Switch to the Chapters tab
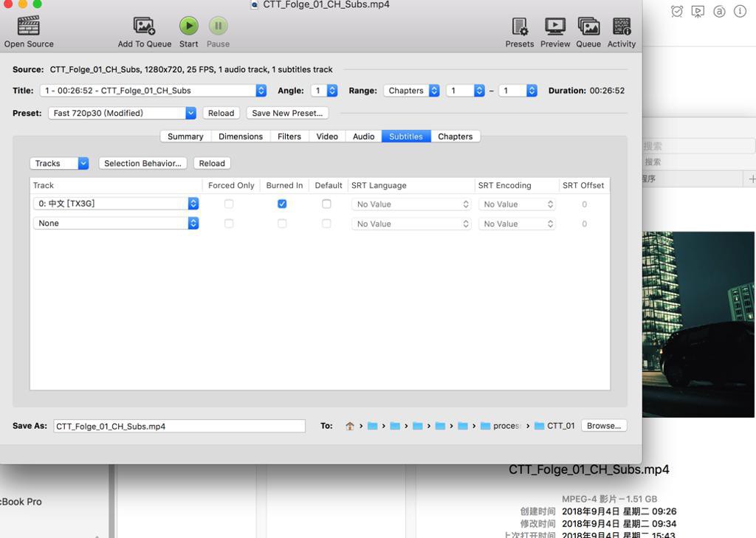Image resolution: width=756 pixels, height=538 pixels. (x=455, y=137)
